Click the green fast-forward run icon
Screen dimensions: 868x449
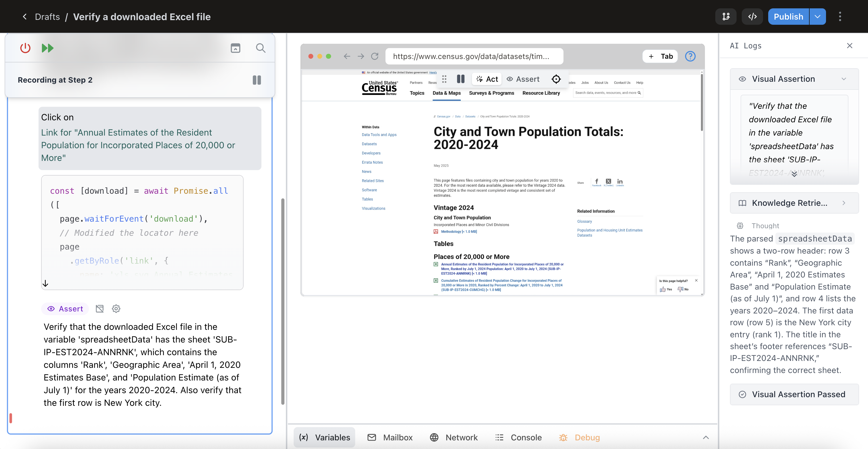pyautogui.click(x=47, y=48)
